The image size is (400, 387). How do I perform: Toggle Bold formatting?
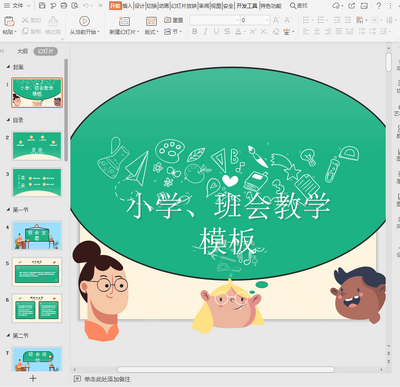pyautogui.click(x=195, y=32)
